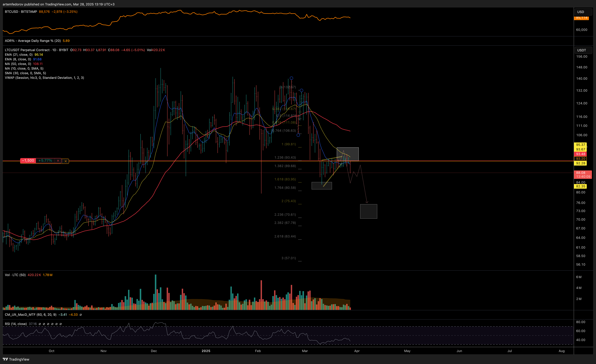Select the 2025 label on time axis

point(206,351)
